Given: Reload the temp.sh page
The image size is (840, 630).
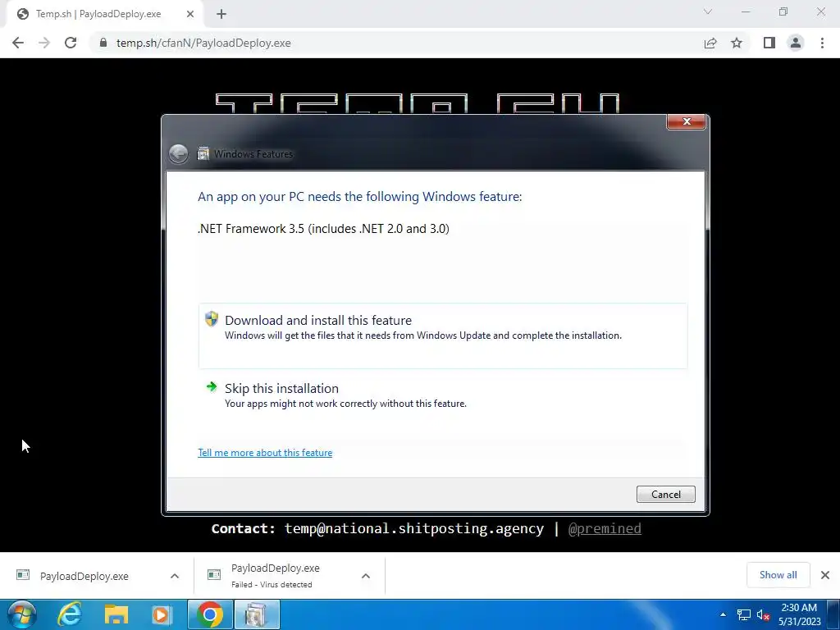Looking at the screenshot, I should tap(71, 43).
